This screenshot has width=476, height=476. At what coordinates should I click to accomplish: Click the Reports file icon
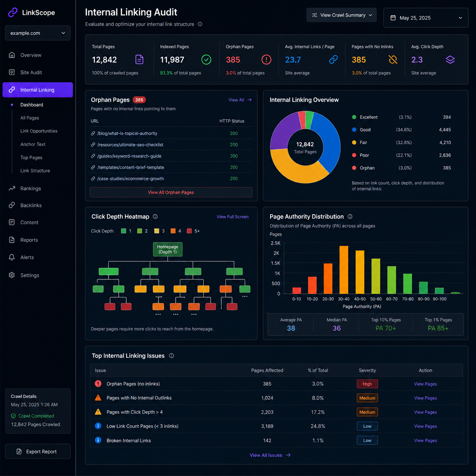(12, 240)
